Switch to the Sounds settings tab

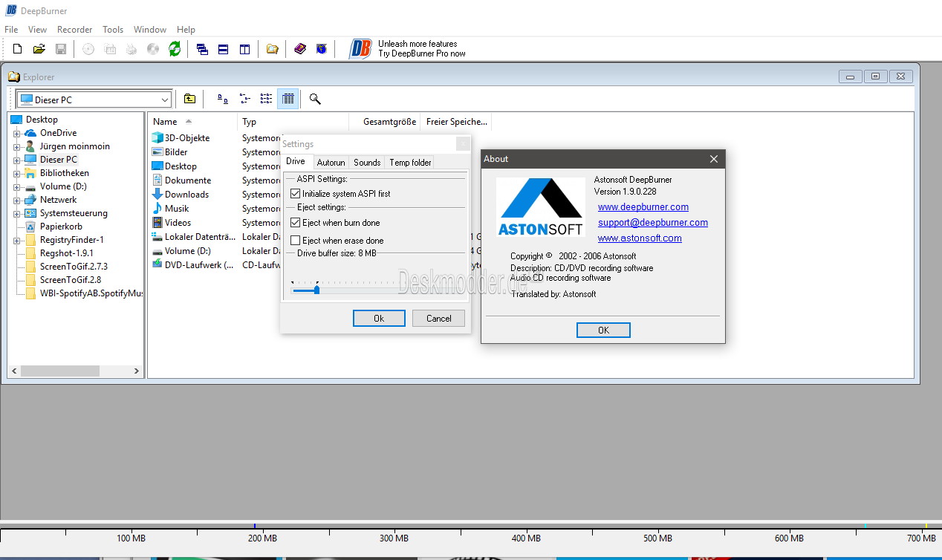[367, 163]
